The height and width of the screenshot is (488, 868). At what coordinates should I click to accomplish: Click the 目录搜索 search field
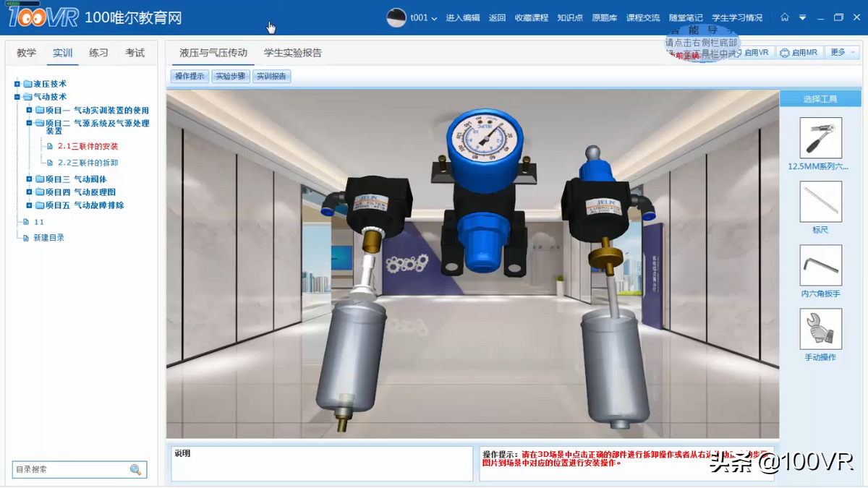[x=69, y=470]
